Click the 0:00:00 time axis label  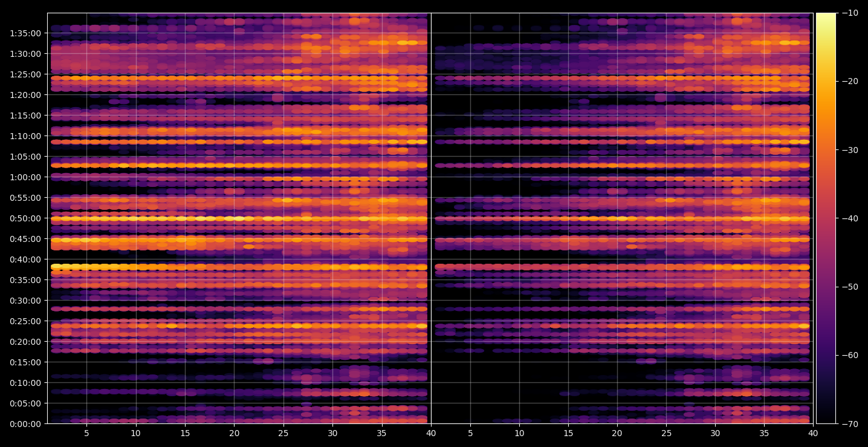coord(26,424)
